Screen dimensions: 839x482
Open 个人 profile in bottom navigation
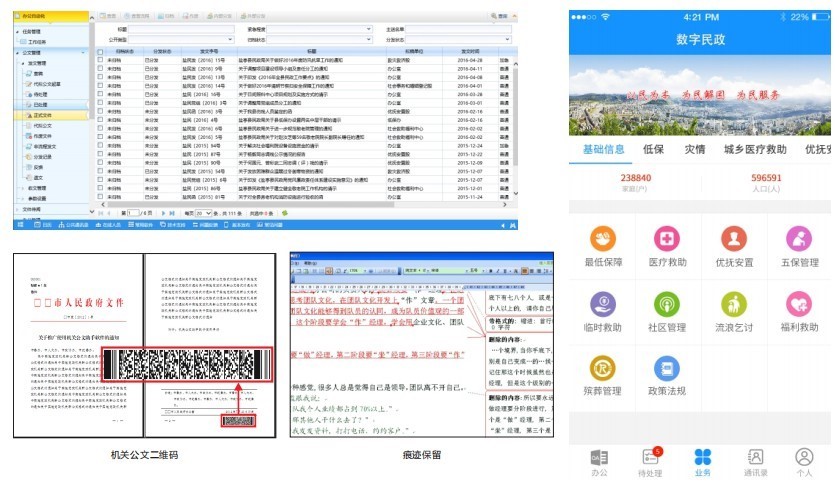804,463
